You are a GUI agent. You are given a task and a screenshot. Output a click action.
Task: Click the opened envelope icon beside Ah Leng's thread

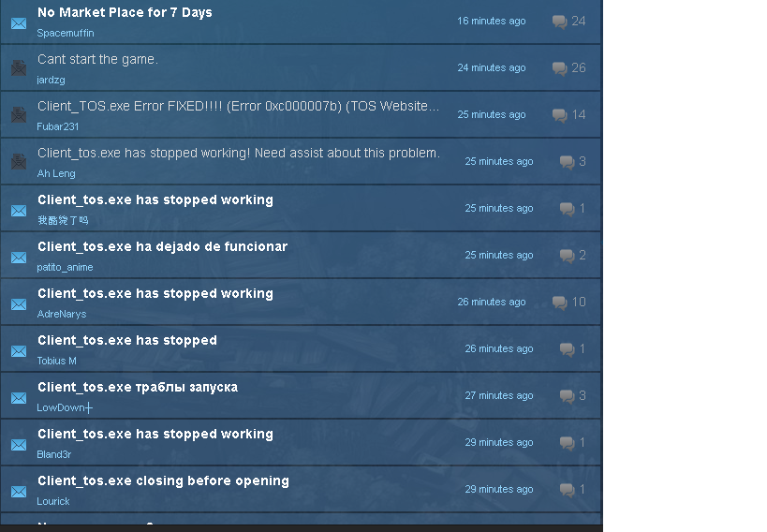click(x=19, y=161)
